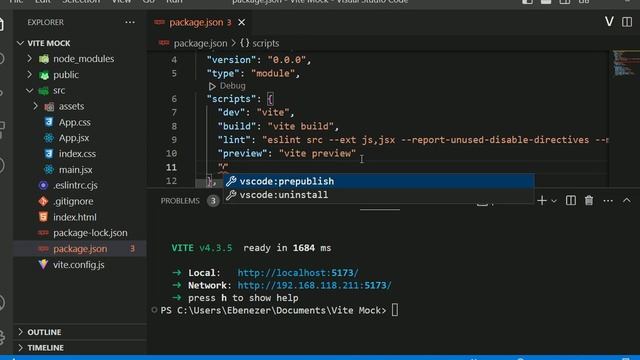Open the localhost:5173 link in terminal
Screen dimensions: 640x360
pyautogui.click(x=298, y=273)
